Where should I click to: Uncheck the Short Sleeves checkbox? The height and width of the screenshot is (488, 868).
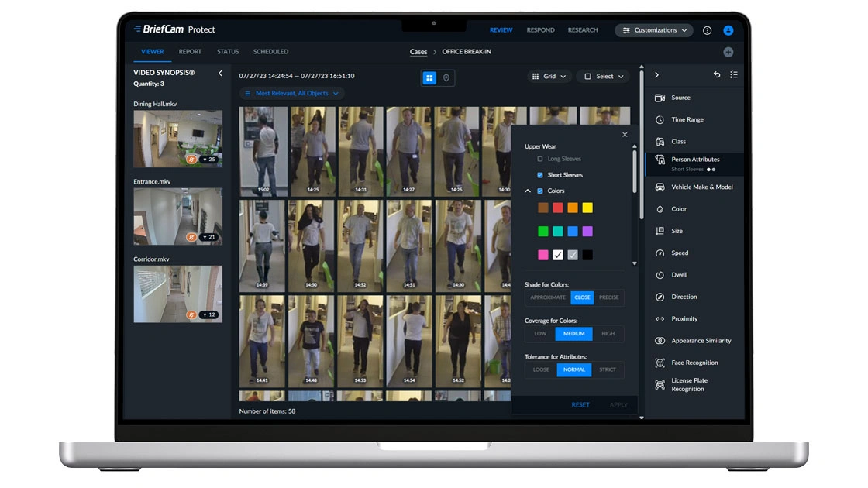pos(540,175)
